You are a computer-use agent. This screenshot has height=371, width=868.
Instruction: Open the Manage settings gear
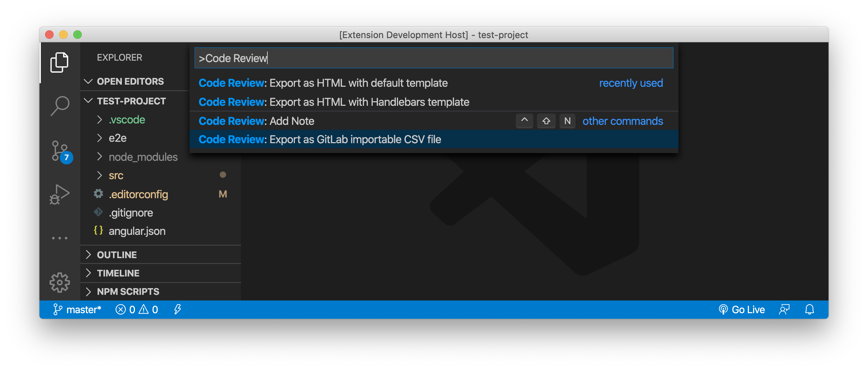click(x=60, y=282)
